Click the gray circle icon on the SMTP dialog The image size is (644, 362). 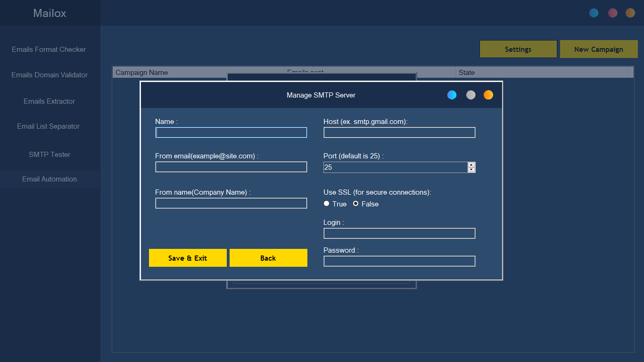(471, 95)
